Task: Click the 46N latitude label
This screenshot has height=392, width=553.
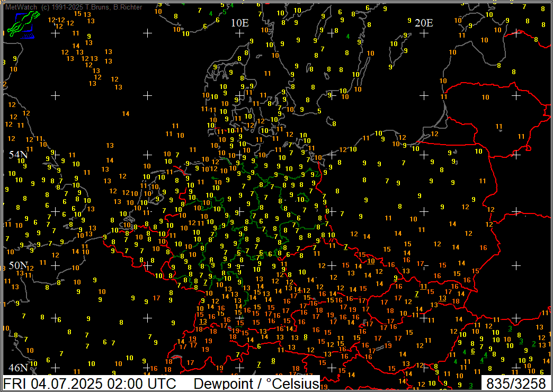Action: [19, 367]
